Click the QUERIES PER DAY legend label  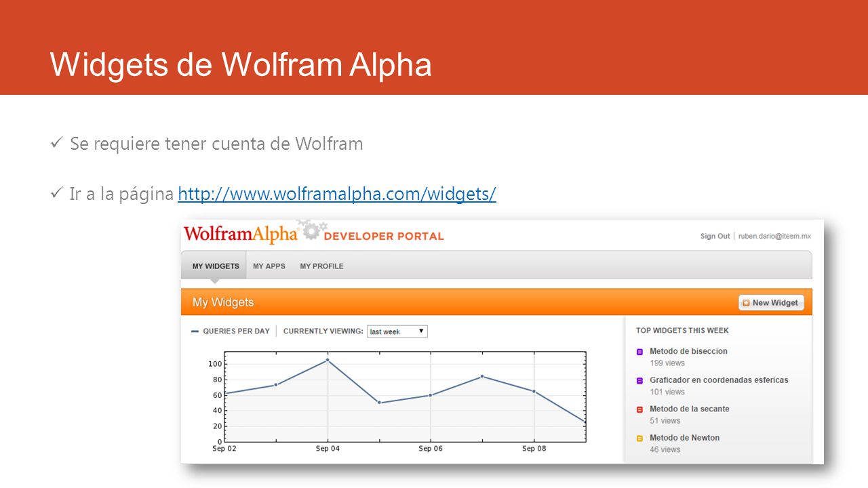point(236,331)
